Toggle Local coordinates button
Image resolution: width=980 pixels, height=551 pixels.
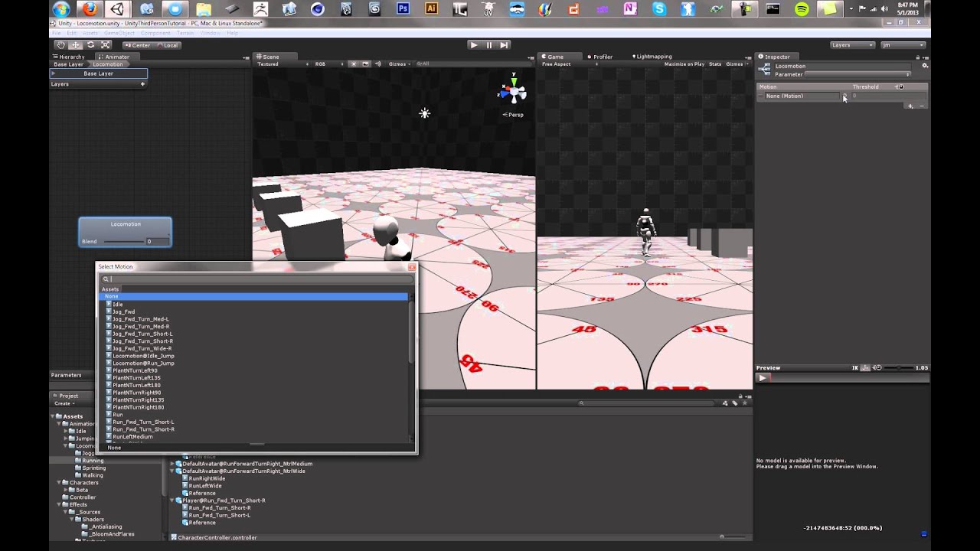point(168,45)
